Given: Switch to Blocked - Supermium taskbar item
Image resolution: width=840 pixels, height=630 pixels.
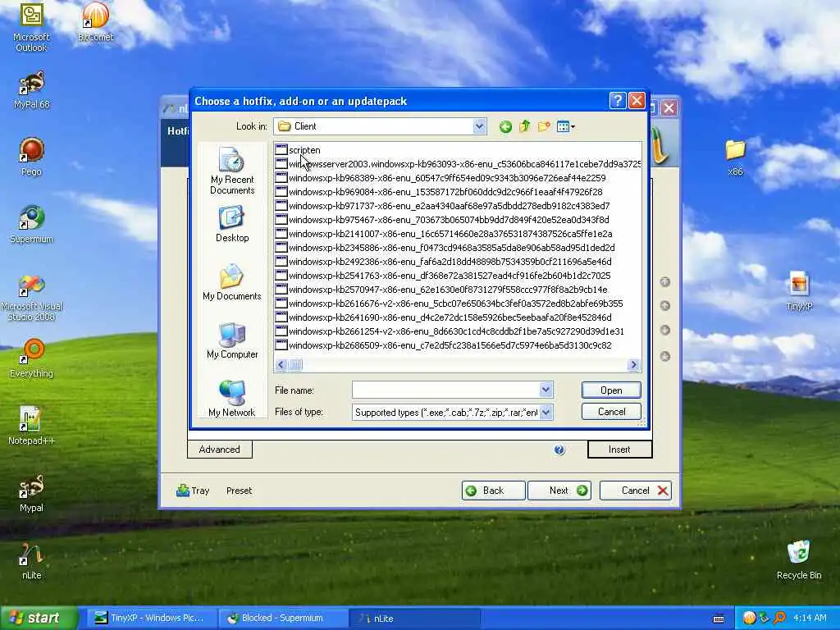Looking at the screenshot, I should (283, 619).
